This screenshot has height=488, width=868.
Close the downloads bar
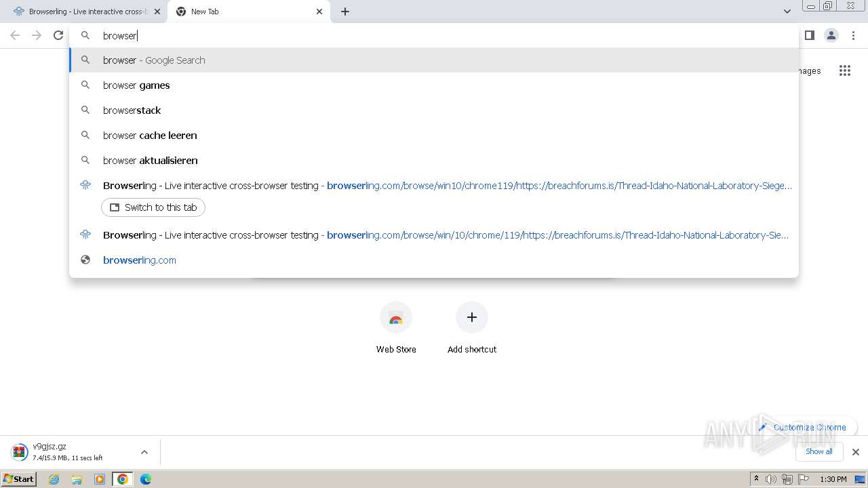click(x=855, y=452)
